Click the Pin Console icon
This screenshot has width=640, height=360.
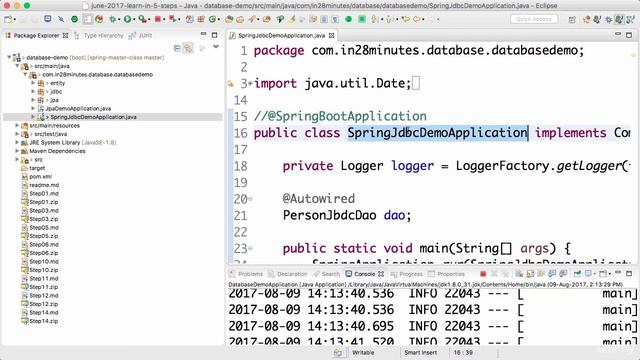pyautogui.click(x=577, y=273)
